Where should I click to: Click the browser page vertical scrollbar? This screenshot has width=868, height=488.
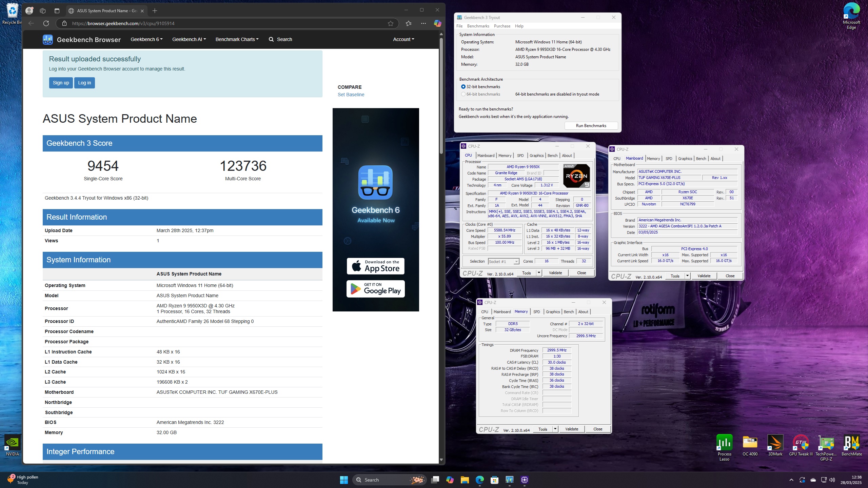coord(441,96)
